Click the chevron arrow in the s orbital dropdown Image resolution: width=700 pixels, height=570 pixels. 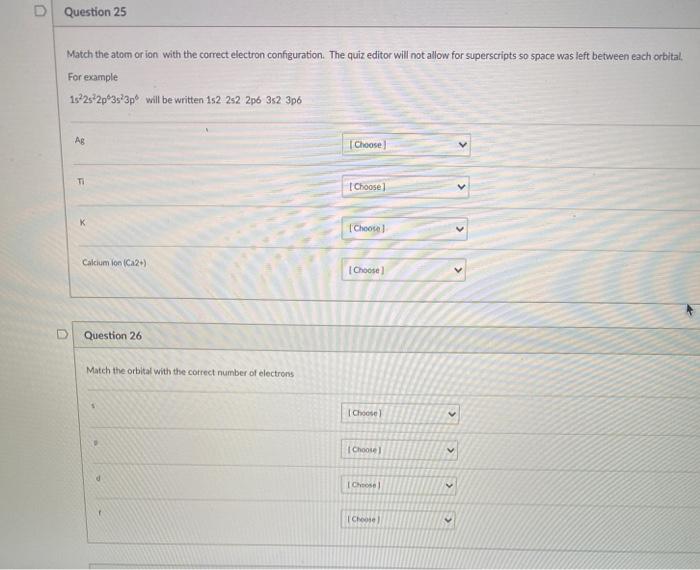tap(452, 414)
